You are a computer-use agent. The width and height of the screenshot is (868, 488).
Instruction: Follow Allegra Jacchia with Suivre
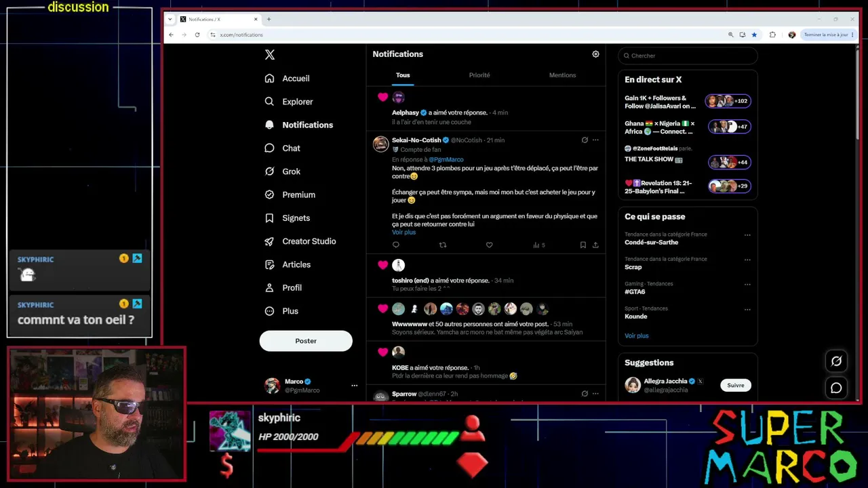(x=736, y=386)
